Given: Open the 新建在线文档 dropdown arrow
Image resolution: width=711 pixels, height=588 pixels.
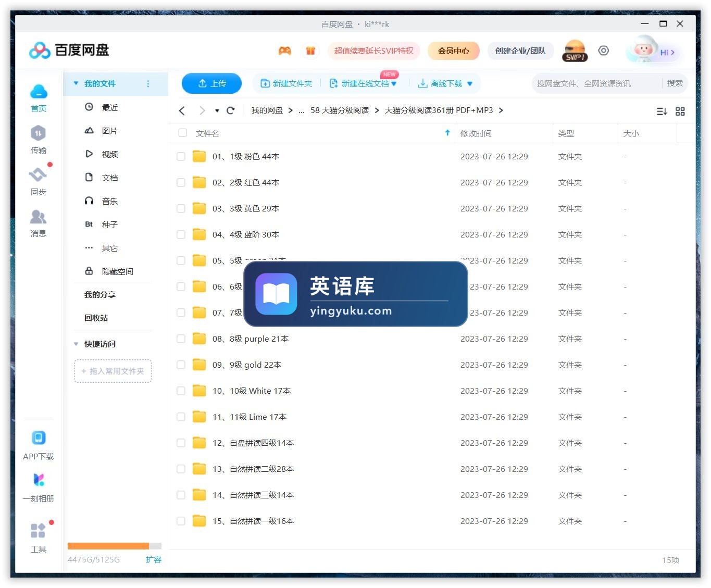Looking at the screenshot, I should [394, 84].
